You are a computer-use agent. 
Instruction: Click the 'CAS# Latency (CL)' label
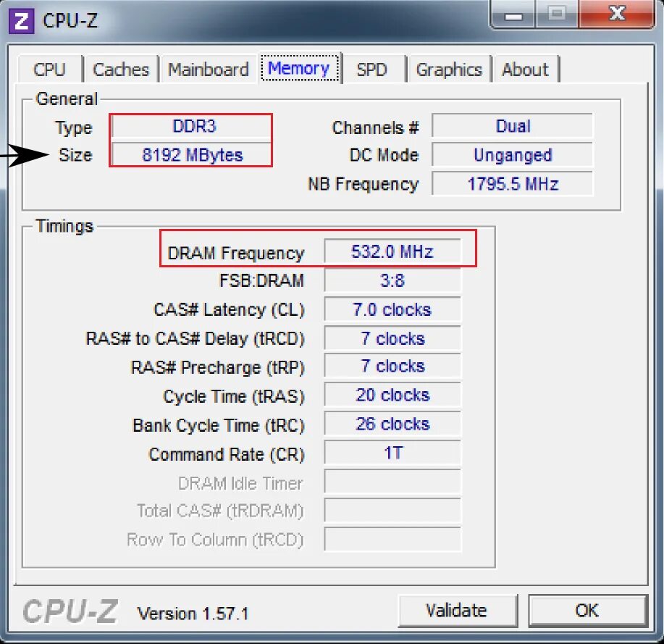pyautogui.click(x=229, y=310)
